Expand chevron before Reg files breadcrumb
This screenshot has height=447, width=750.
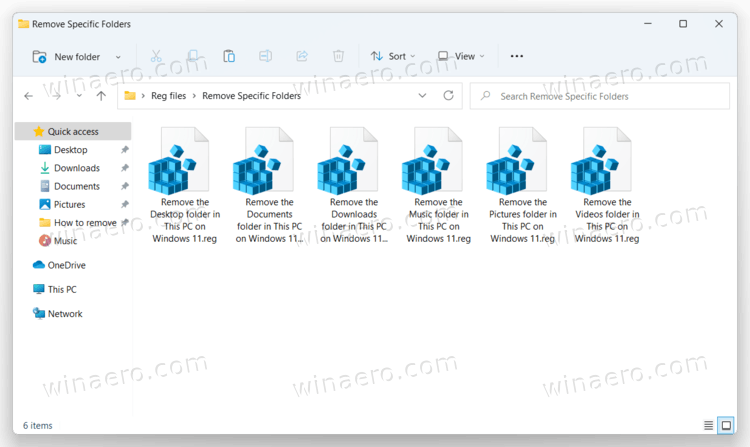point(143,96)
